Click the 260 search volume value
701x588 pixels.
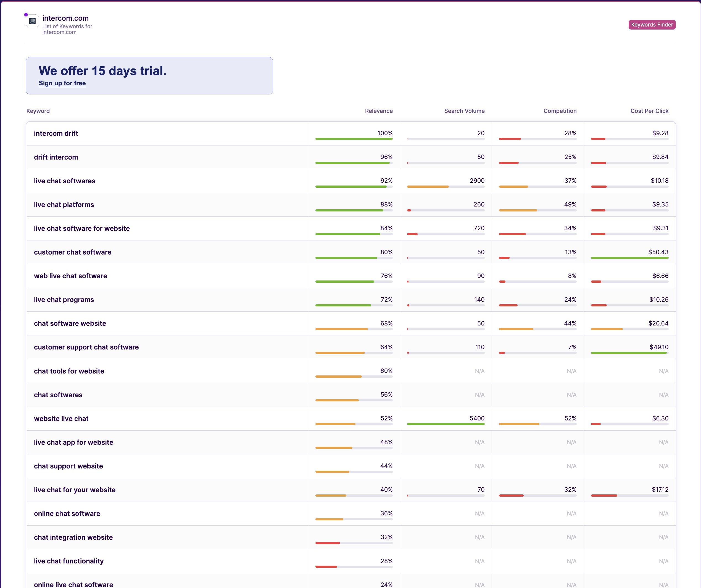(x=479, y=204)
